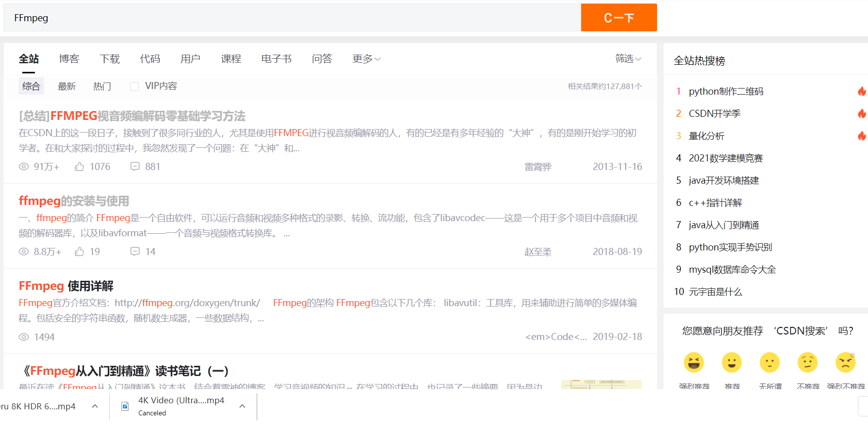868x424 pixels.
Task: Click the flame icon beside 量化分析
Action: [x=861, y=136]
